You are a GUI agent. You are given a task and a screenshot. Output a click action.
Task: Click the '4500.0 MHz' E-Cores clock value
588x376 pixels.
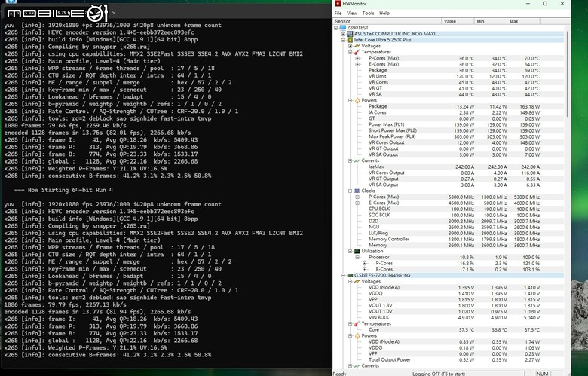point(461,203)
